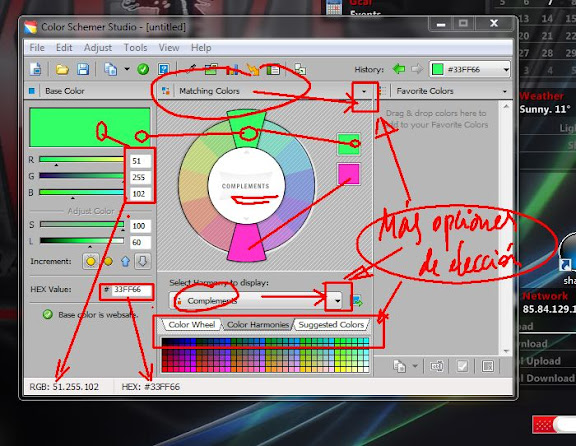Viewport: 576px width, 446px height.
Task: Click the wheel's lower arrow below COMPLEMENTS
Action: click(246, 219)
